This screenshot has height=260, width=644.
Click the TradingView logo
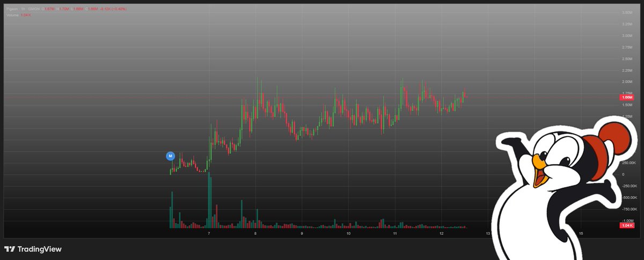pyautogui.click(x=33, y=249)
